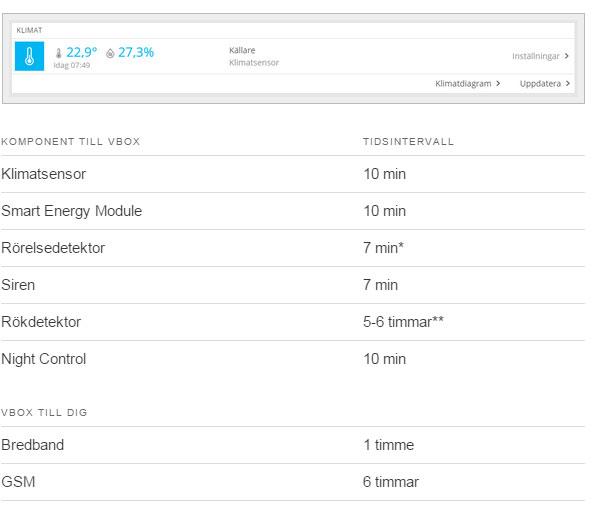Image resolution: width=596 pixels, height=511 pixels.
Task: Click Uppdatera to refresh climate
Action: pos(540,84)
